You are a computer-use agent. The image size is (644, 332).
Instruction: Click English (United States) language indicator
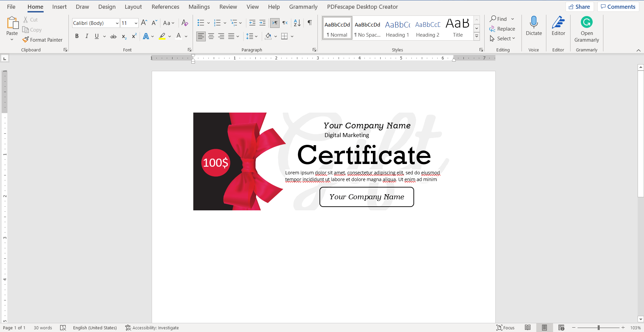coord(95,328)
